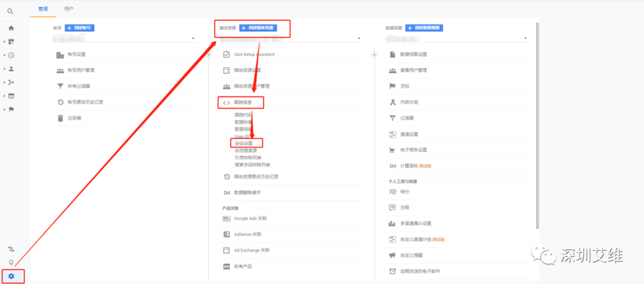Open the 数据视图设置 link
The image size is (644, 284).
[414, 55]
